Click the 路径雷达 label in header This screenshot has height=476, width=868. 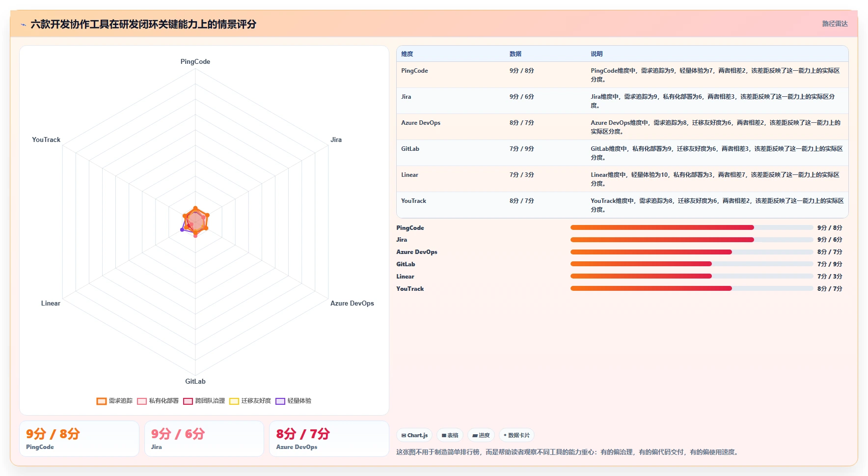835,24
